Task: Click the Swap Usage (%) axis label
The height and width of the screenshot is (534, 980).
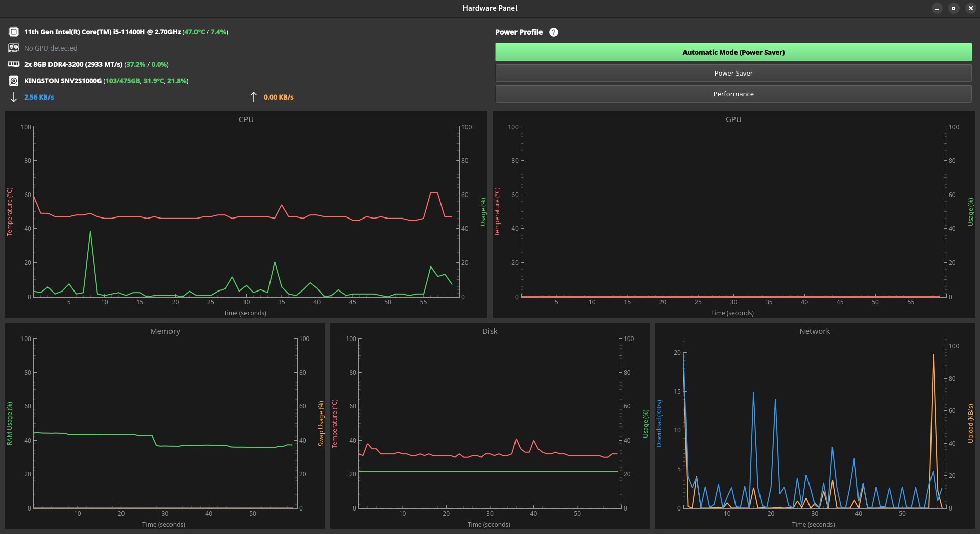Action: pos(321,424)
